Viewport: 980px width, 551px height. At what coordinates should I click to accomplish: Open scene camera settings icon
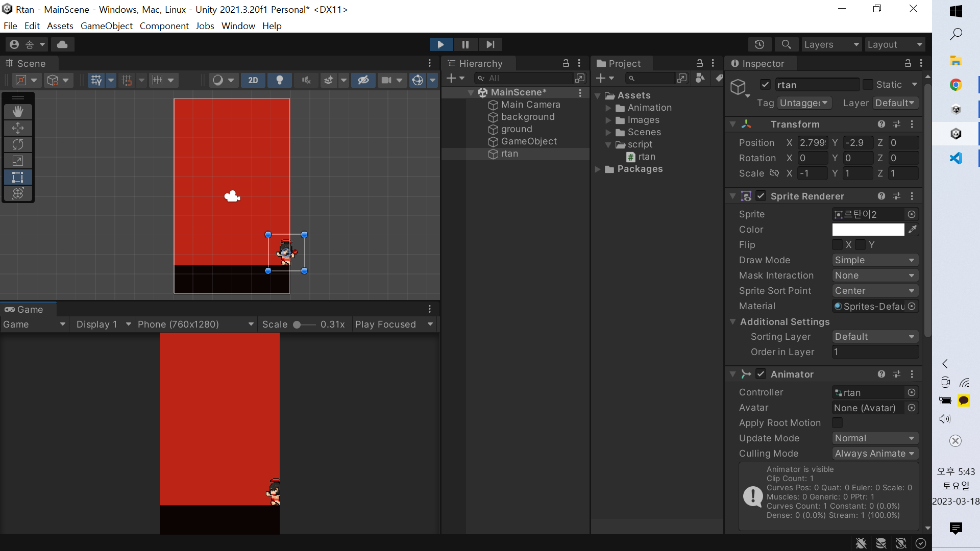click(x=387, y=80)
